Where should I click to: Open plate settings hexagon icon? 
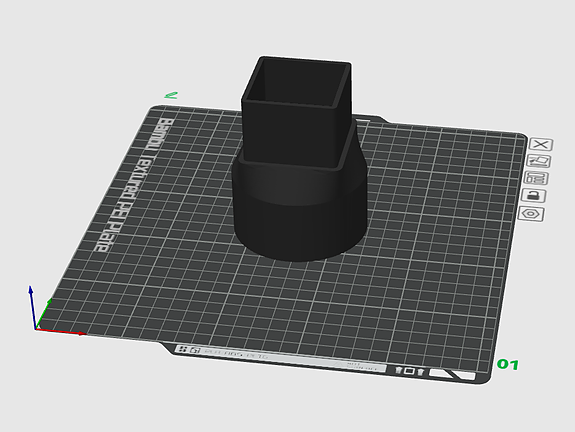[531, 214]
